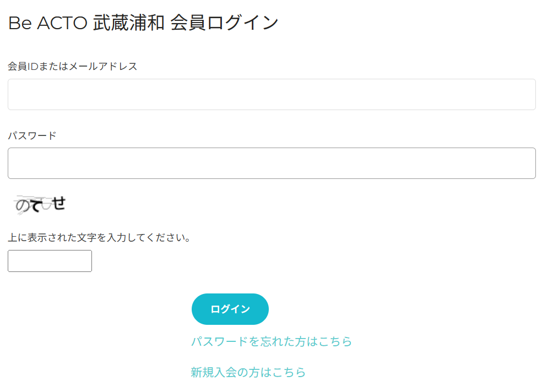Viewport: 542px width, 392px height.
Task: Click the member ID or email input field
Action: click(x=272, y=94)
